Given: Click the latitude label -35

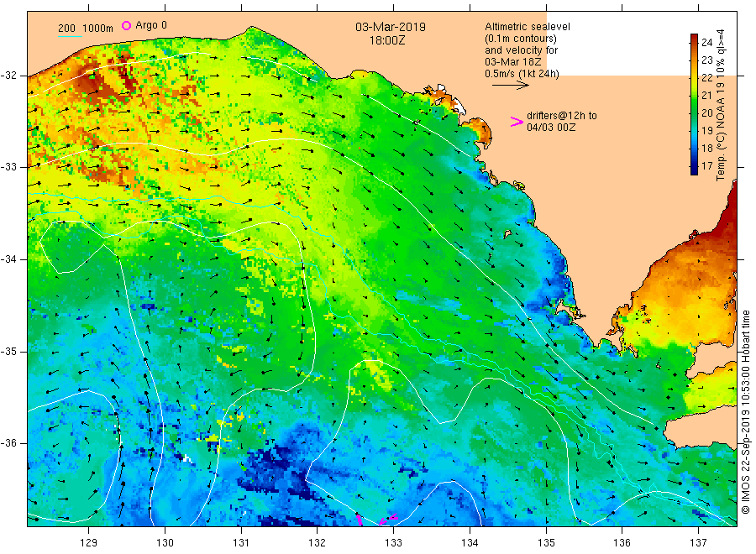Looking at the screenshot, I should click(x=8, y=351).
